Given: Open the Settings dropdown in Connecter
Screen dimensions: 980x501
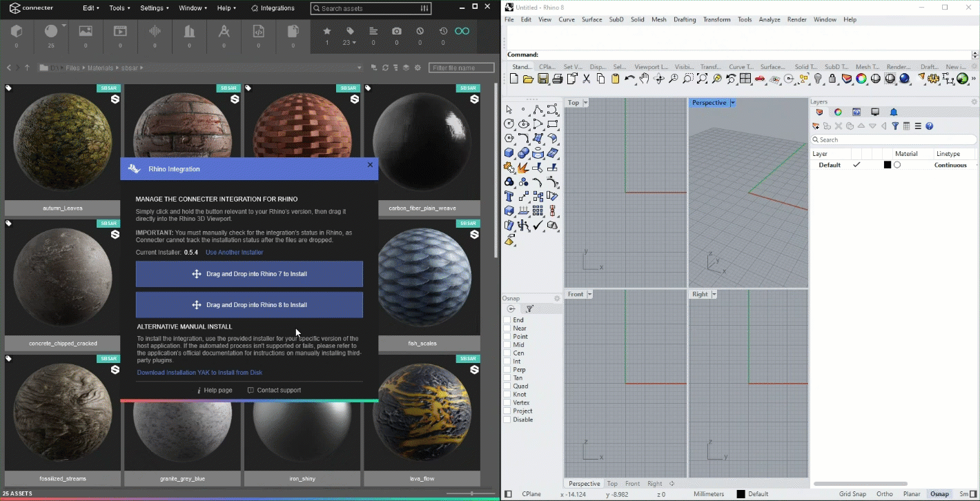Looking at the screenshot, I should coord(154,8).
